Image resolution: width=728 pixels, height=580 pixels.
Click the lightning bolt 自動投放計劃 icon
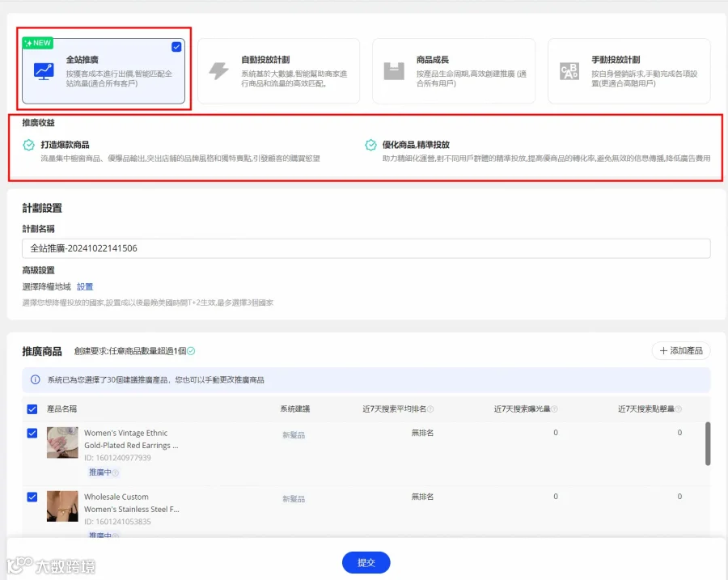tap(218, 71)
